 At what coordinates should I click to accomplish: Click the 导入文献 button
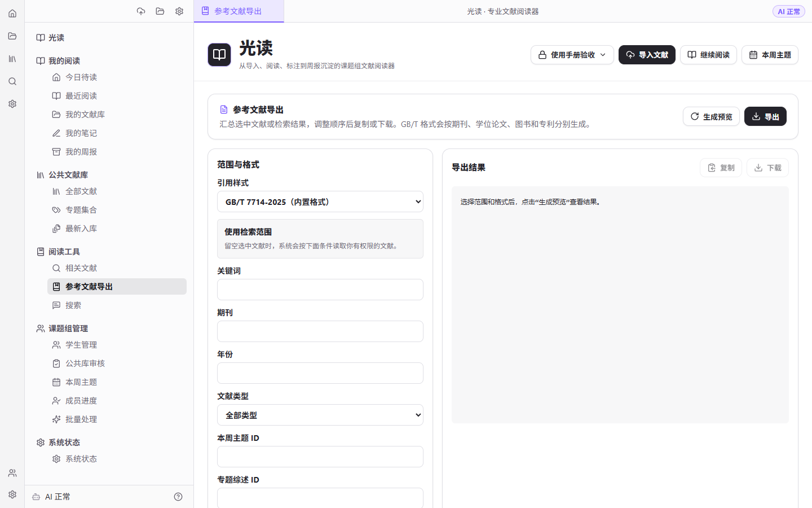[x=647, y=55]
